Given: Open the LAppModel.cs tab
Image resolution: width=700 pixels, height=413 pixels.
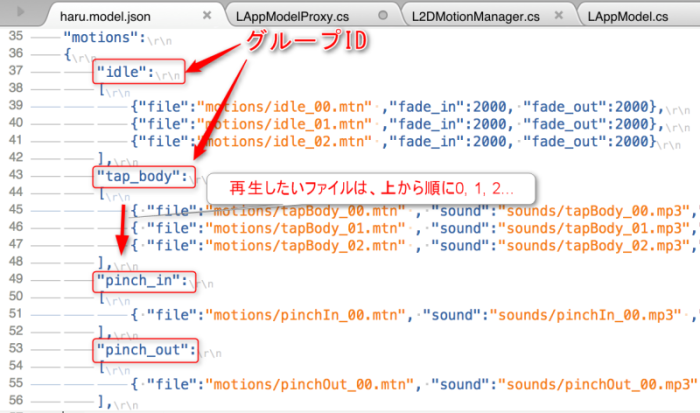Looking at the screenshot, I should pyautogui.click(x=628, y=17).
